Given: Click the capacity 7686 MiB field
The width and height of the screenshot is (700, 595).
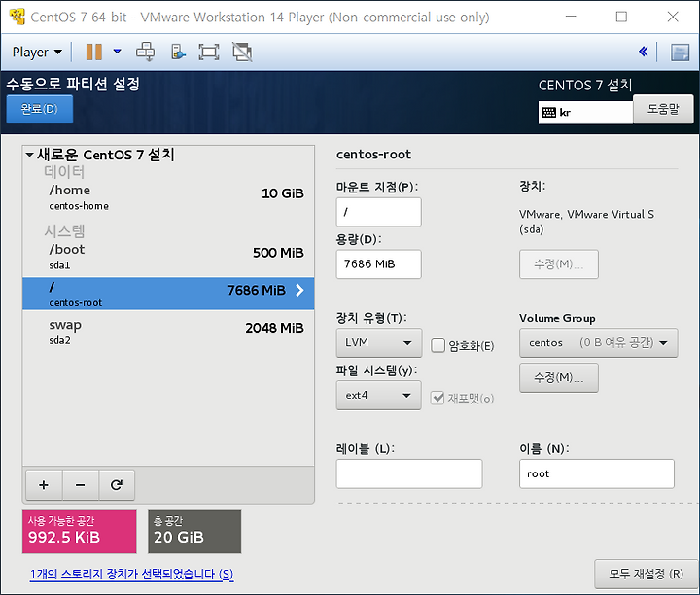Looking at the screenshot, I should (x=378, y=263).
